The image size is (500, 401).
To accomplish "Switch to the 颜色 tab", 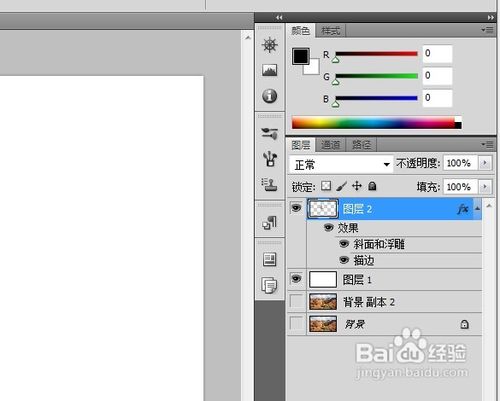I will coord(301,31).
